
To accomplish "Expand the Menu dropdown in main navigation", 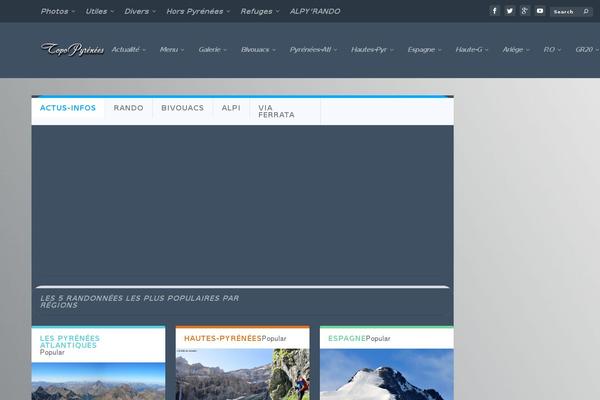I will [172, 50].
